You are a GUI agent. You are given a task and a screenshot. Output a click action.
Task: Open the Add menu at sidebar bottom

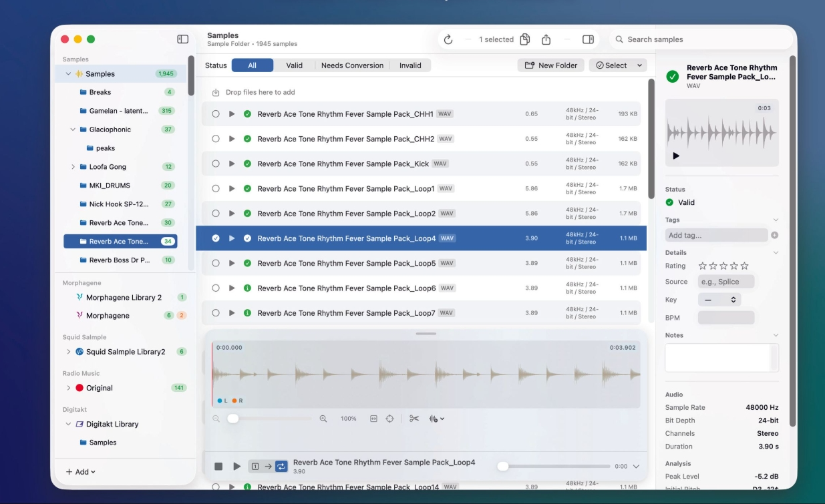click(x=81, y=472)
